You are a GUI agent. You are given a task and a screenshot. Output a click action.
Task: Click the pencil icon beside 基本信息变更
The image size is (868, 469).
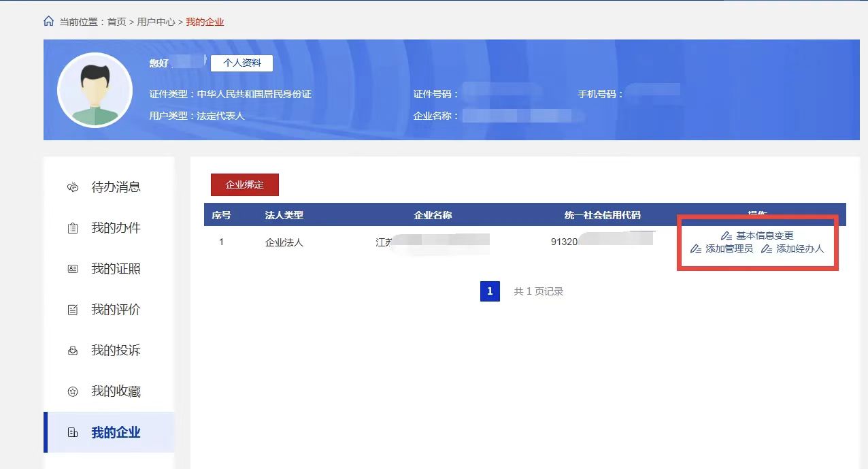(x=727, y=236)
